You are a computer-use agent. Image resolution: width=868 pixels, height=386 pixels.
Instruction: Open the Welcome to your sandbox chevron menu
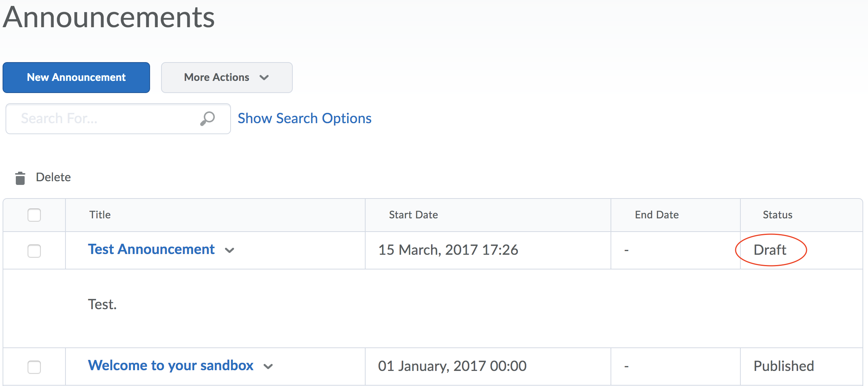[x=268, y=367]
